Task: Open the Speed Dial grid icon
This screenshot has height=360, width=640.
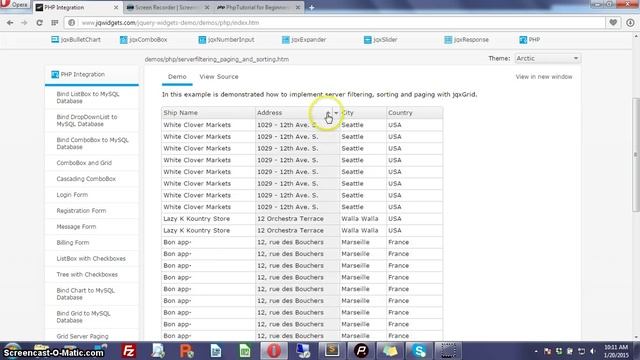Action: tap(55, 23)
